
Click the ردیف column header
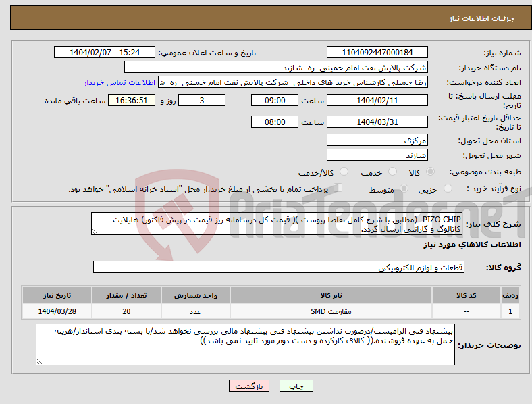510,295
